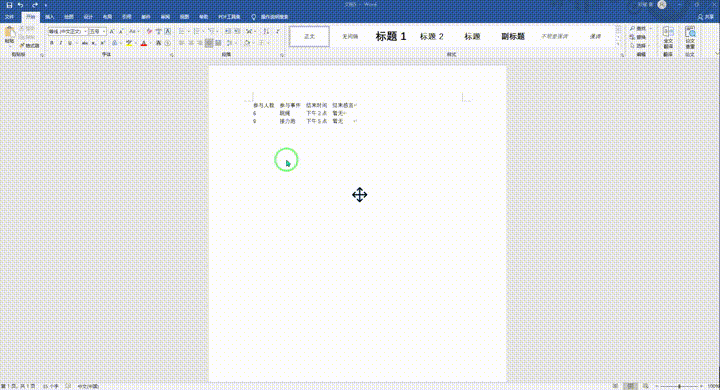Apply the 标题 2 heading style
Viewport: 720px width, 390px height.
pyautogui.click(x=432, y=36)
